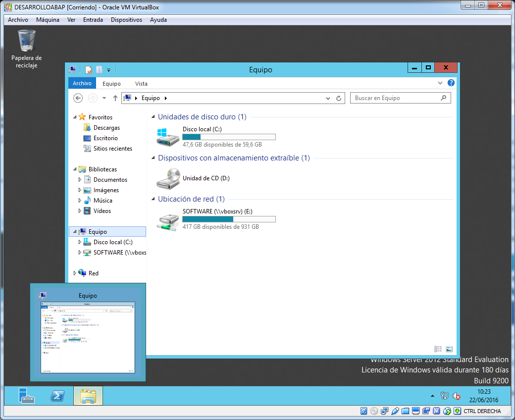Open VirtualBox Dispositivos menu
Viewport: 515px width, 420px height.
[126, 20]
